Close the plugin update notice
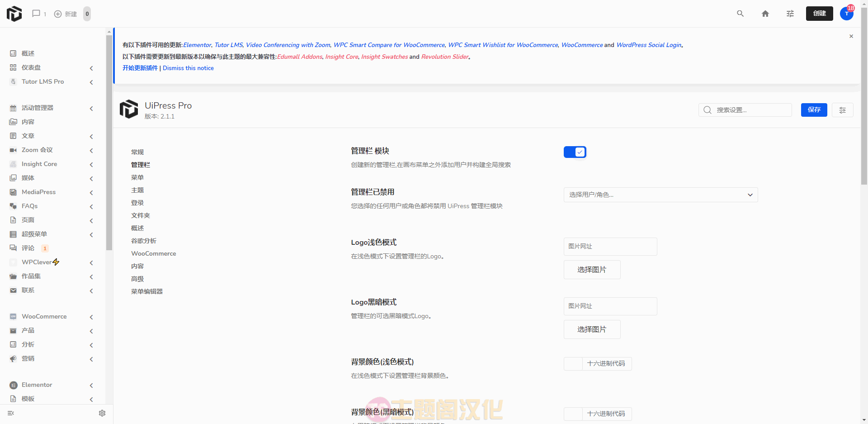 pos(851,36)
